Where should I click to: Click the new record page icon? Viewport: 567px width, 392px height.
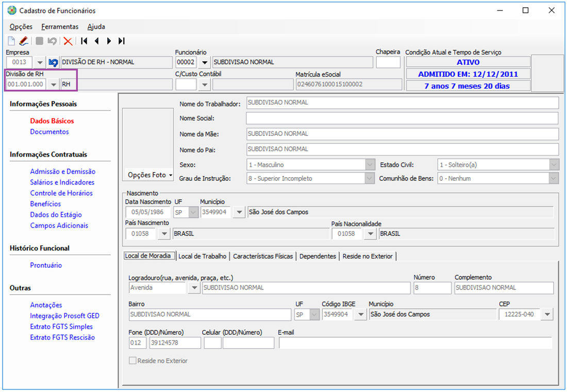[11, 41]
